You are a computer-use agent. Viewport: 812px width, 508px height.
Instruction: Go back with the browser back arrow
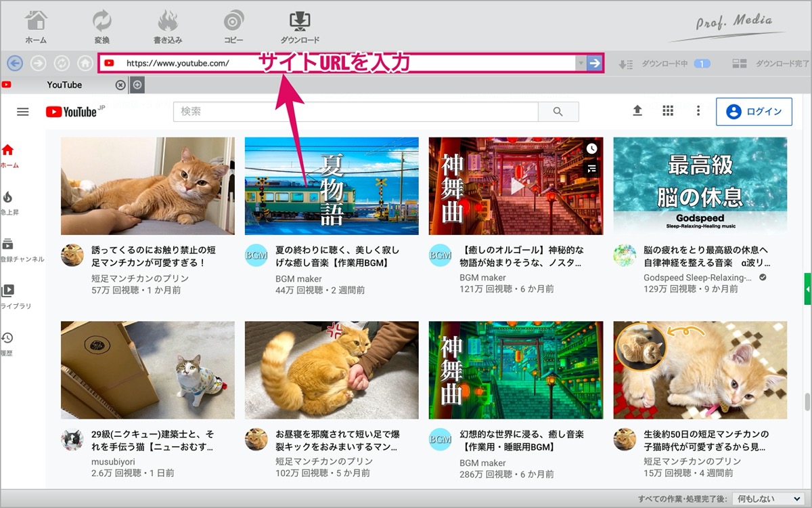click(x=15, y=63)
